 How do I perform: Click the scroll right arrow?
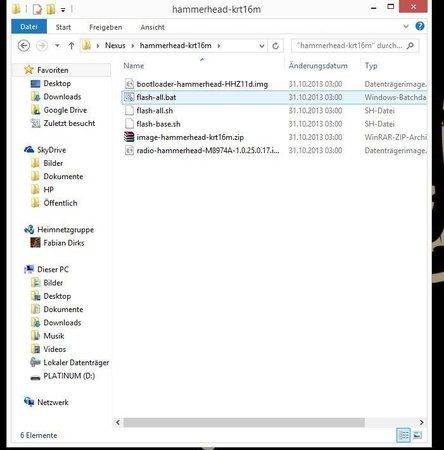click(x=421, y=423)
